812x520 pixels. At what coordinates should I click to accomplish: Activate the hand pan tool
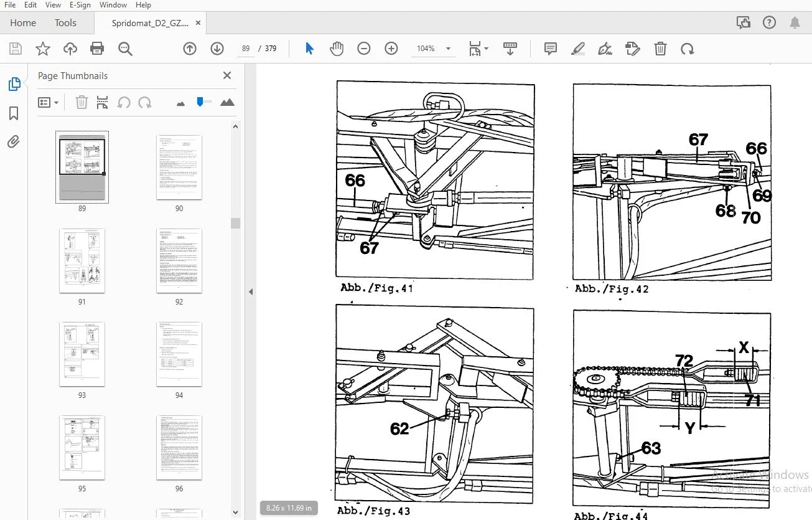(337, 49)
